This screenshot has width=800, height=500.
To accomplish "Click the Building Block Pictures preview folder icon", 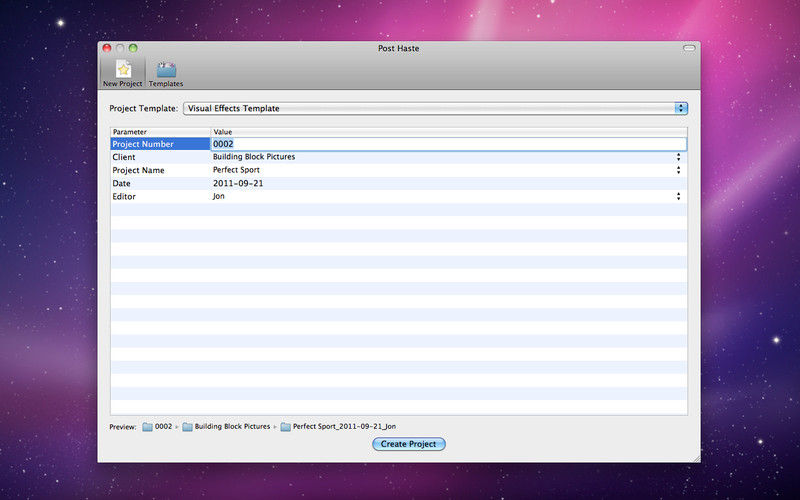I will point(187,427).
